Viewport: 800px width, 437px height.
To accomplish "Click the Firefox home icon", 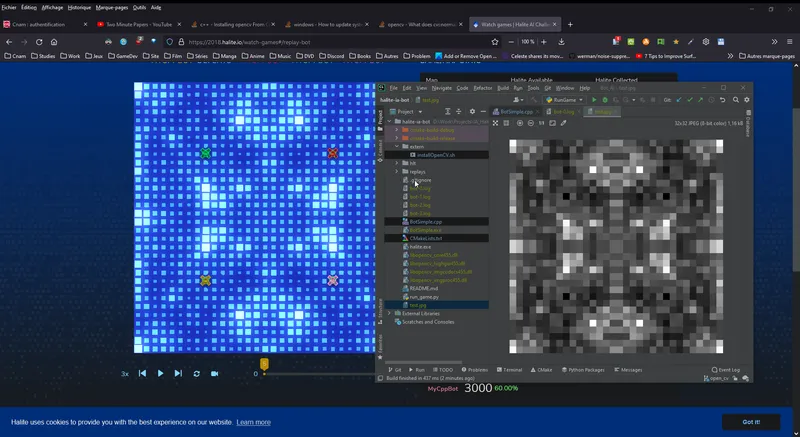I will pyautogui.click(x=54, y=42).
